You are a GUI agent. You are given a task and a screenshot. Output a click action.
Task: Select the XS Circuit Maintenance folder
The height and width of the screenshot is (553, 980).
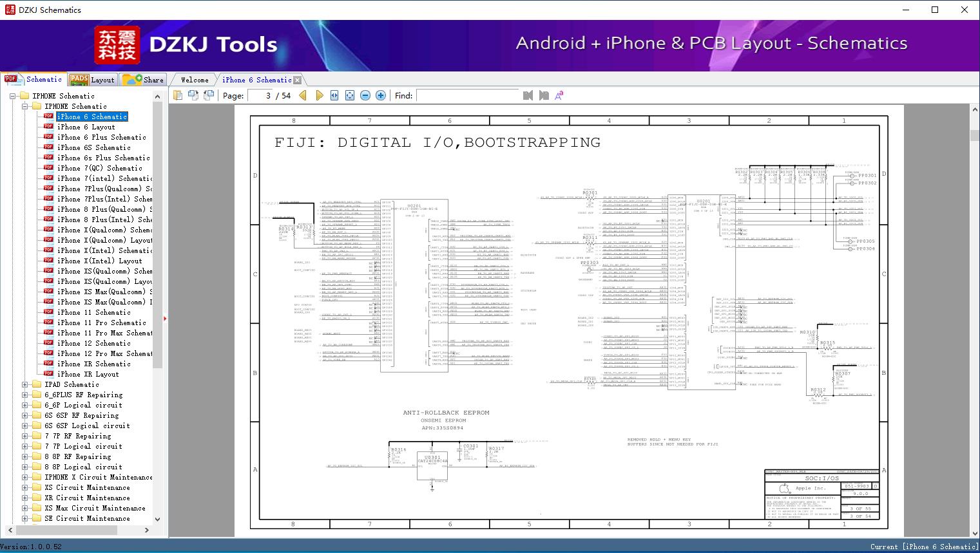coord(88,487)
